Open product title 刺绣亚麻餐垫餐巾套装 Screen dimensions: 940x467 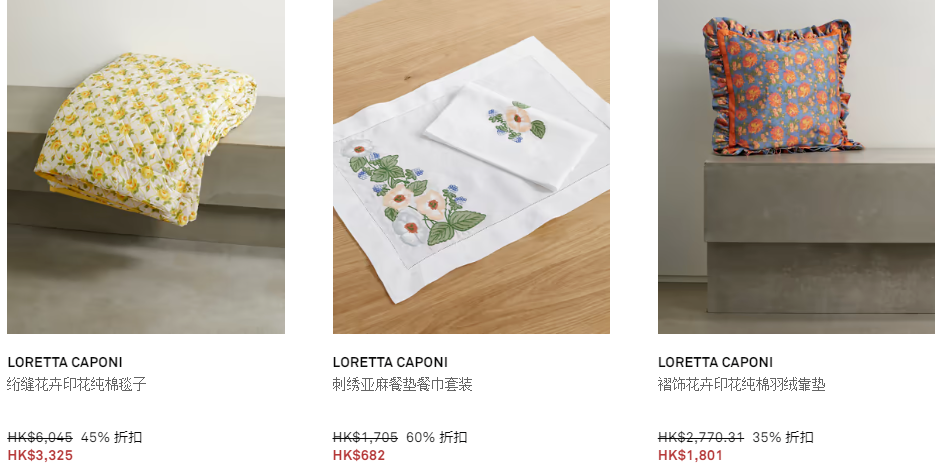click(x=402, y=384)
